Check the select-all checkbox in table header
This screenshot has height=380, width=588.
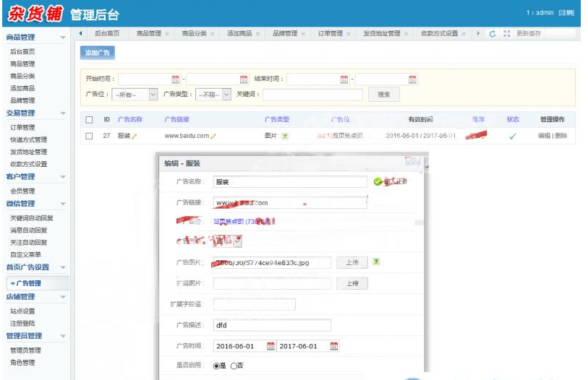(89, 120)
